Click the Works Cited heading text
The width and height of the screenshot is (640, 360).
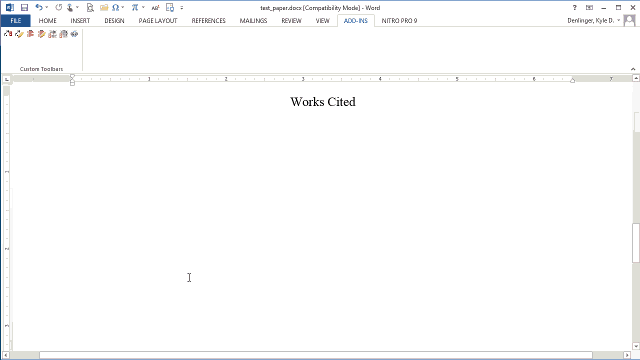click(323, 102)
